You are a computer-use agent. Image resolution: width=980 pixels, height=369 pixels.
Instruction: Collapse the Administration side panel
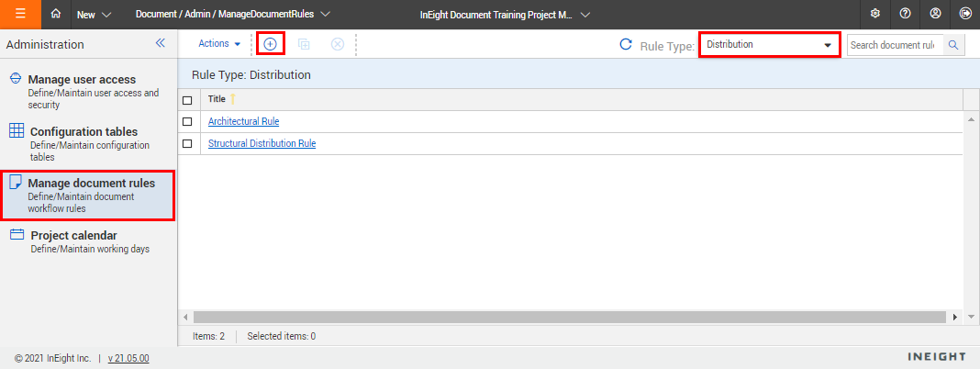point(160,43)
